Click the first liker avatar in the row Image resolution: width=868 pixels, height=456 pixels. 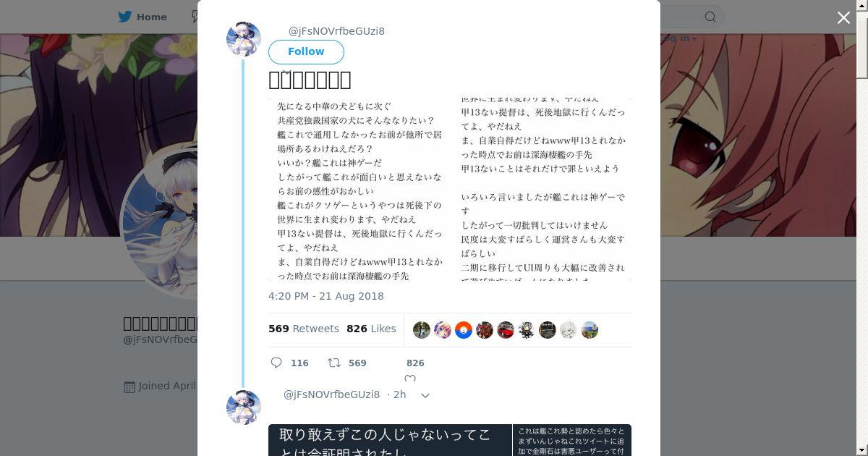(422, 330)
